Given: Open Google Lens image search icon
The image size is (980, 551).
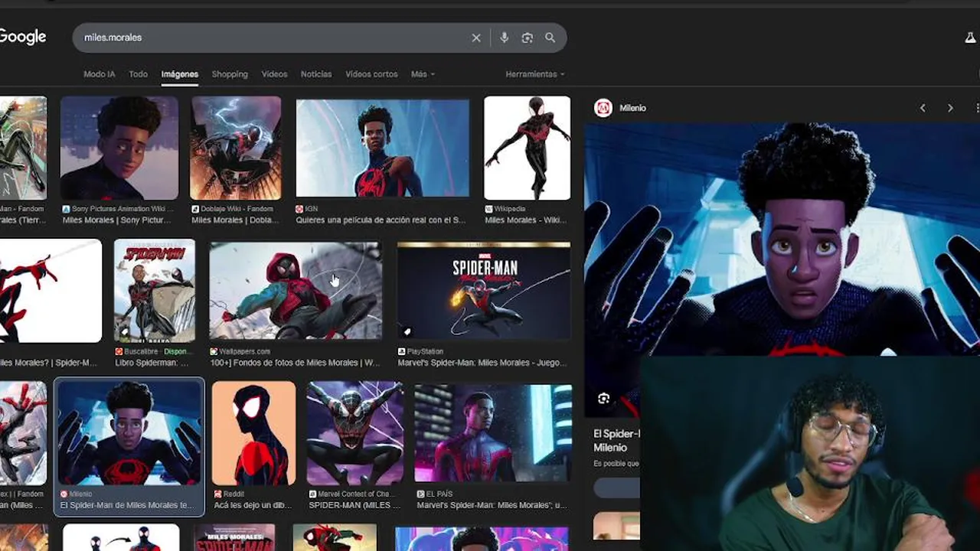Looking at the screenshot, I should [527, 37].
